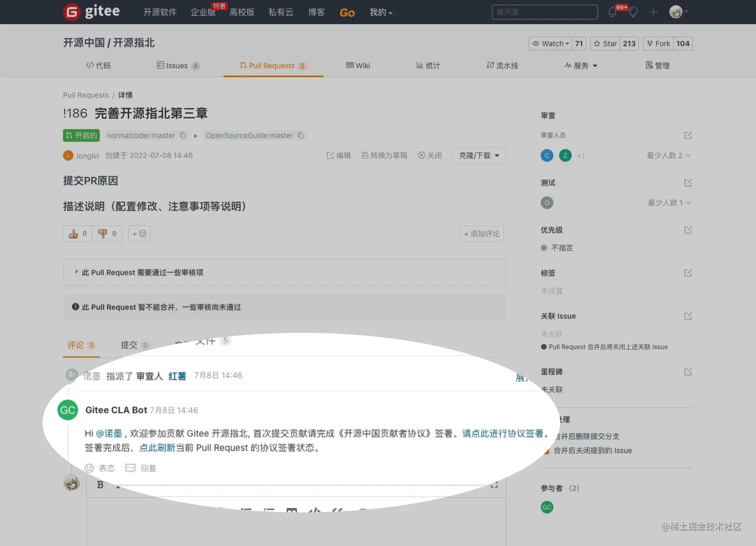
Task: Star the repository
Action: [x=605, y=43]
